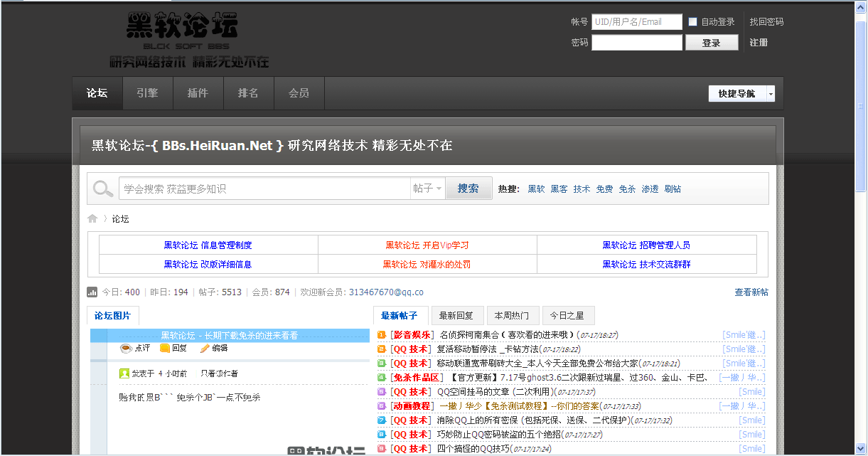This screenshot has height=456, width=868.
Task: Open 黑软论坛 技术交流群群 announcement
Action: pyautogui.click(x=646, y=265)
